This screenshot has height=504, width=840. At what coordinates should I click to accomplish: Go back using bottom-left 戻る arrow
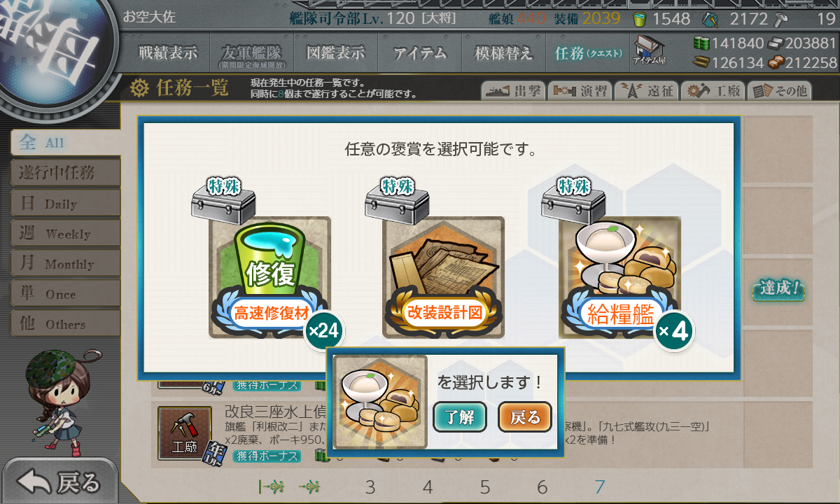pos(59,482)
